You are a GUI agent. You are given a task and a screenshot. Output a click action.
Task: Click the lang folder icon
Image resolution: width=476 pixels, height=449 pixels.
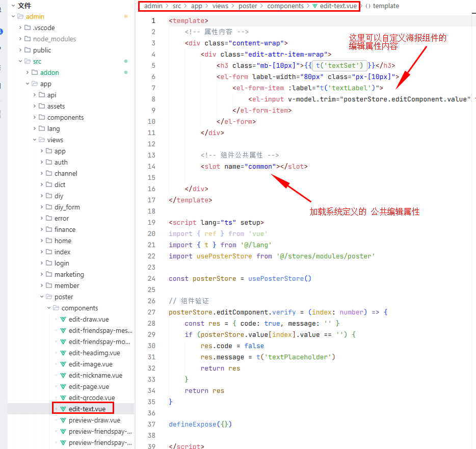[x=42, y=129]
